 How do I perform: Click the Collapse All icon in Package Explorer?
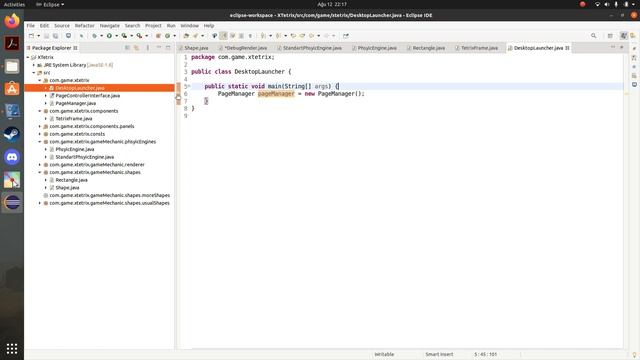pyautogui.click(x=127, y=48)
